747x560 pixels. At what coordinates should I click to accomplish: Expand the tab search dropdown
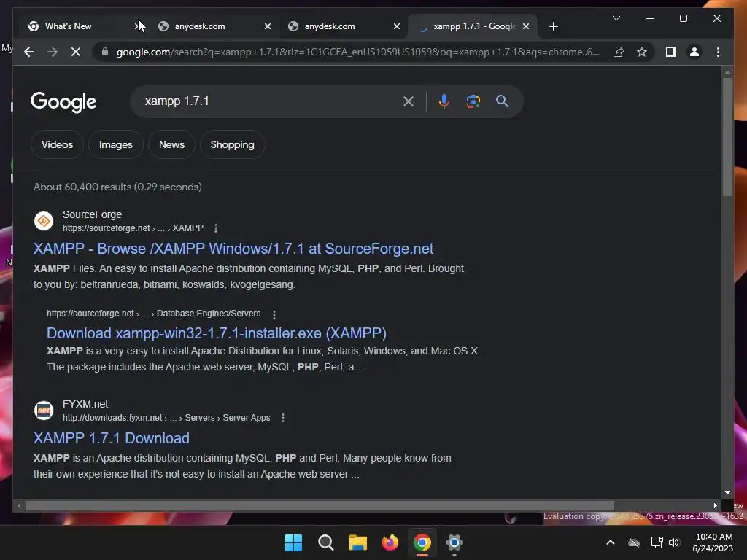[x=616, y=18]
